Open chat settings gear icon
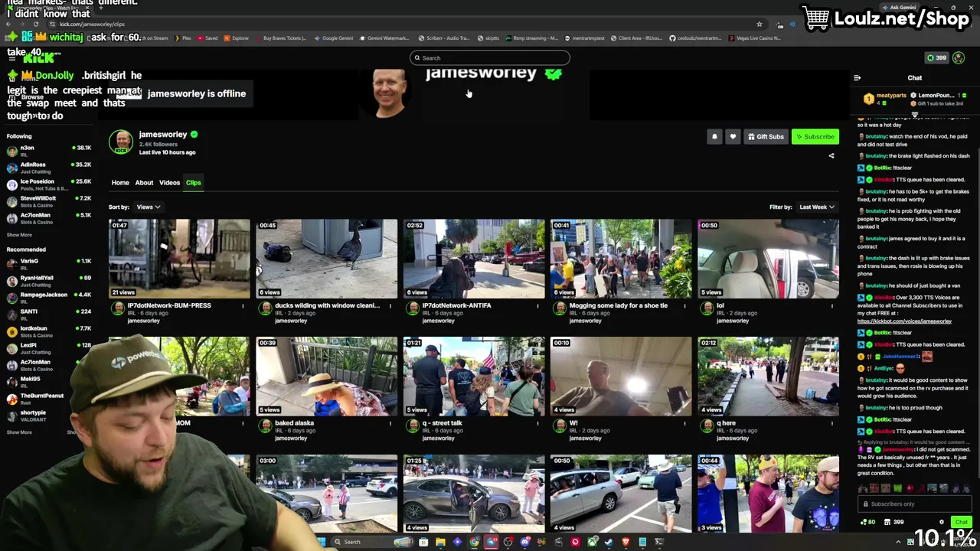Viewport: 980px width, 551px height. pyautogui.click(x=942, y=522)
